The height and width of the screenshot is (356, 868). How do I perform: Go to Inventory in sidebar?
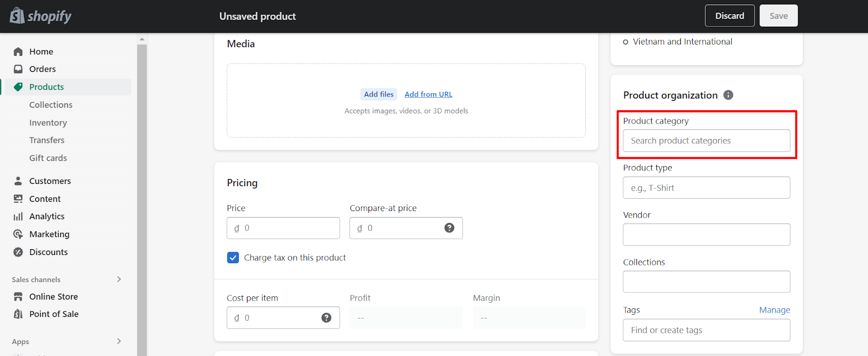point(48,123)
